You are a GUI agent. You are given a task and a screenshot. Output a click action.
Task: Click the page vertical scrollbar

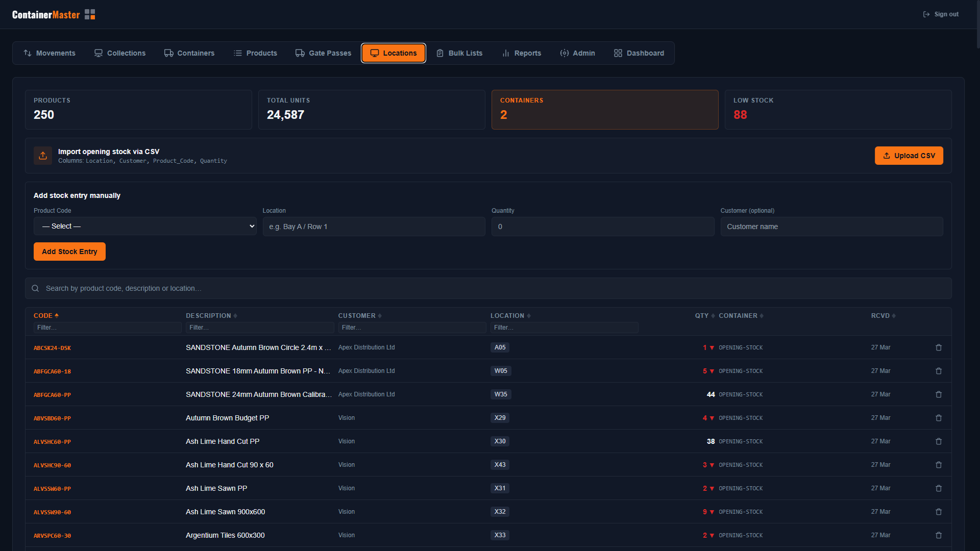[977, 26]
